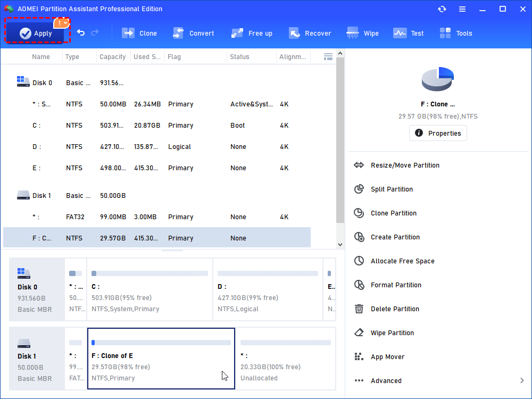
Task: Select the Disk 1 label in disk map
Action: coord(37,359)
